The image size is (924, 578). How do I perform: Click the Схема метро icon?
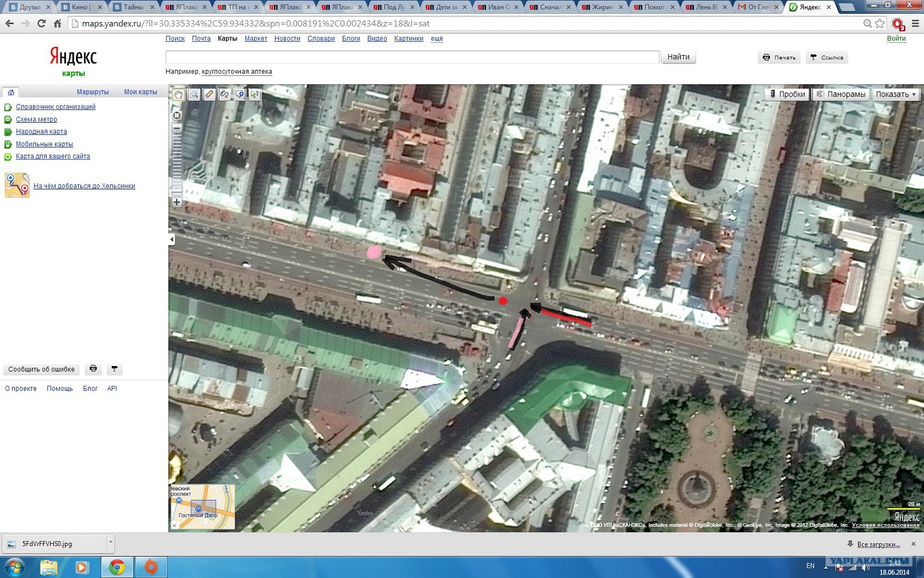click(x=8, y=119)
